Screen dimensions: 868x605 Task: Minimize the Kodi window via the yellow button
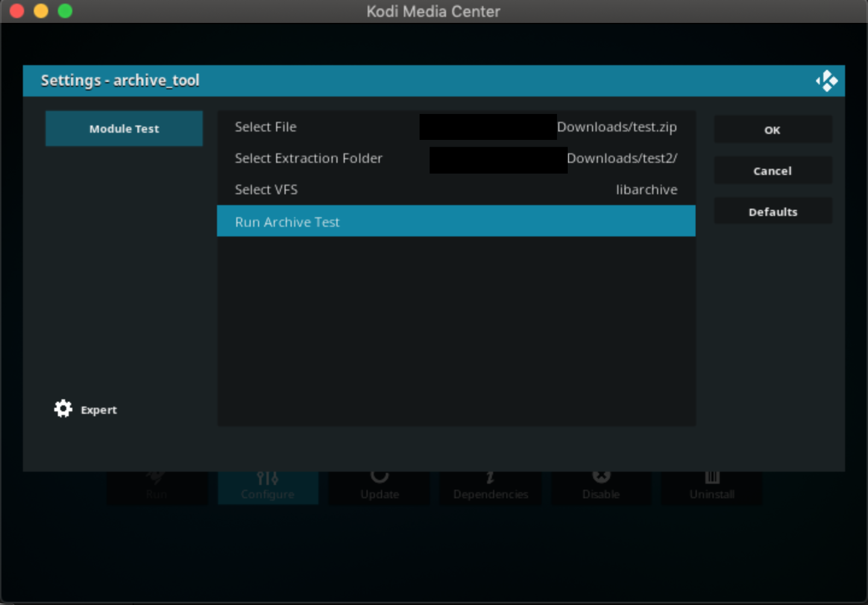coord(41,11)
